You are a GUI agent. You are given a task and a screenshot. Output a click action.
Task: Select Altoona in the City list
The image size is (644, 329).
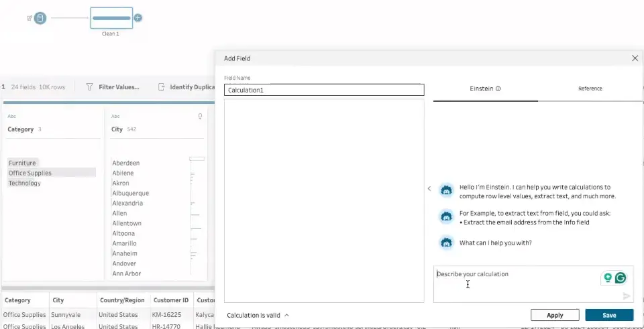click(123, 233)
